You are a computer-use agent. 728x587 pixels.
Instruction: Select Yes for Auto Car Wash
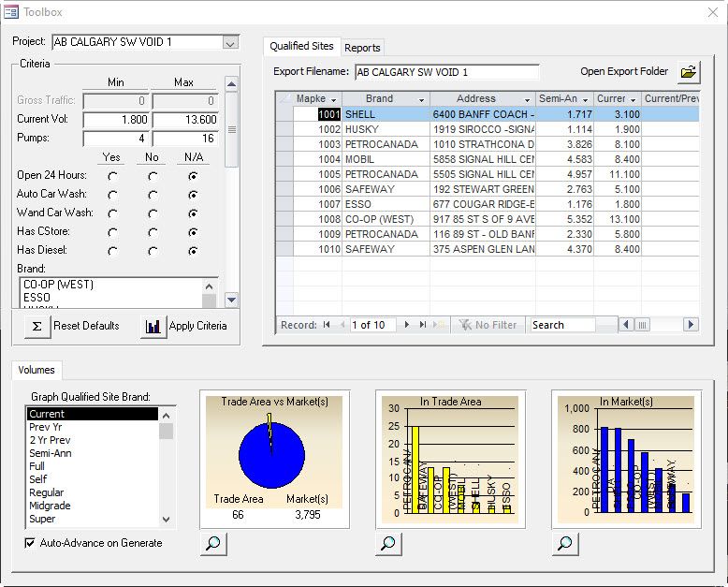coord(112,195)
